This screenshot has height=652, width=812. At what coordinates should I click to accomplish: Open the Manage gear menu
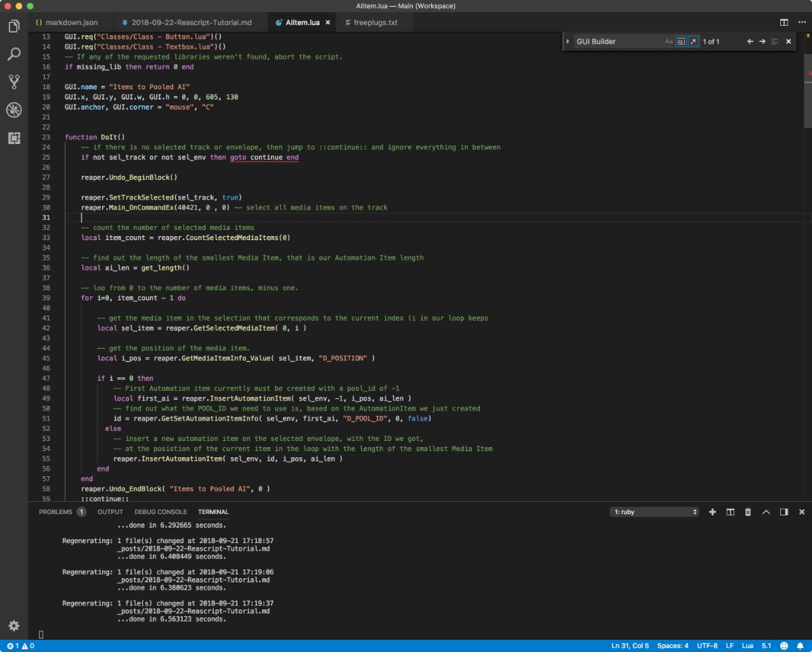(13, 626)
